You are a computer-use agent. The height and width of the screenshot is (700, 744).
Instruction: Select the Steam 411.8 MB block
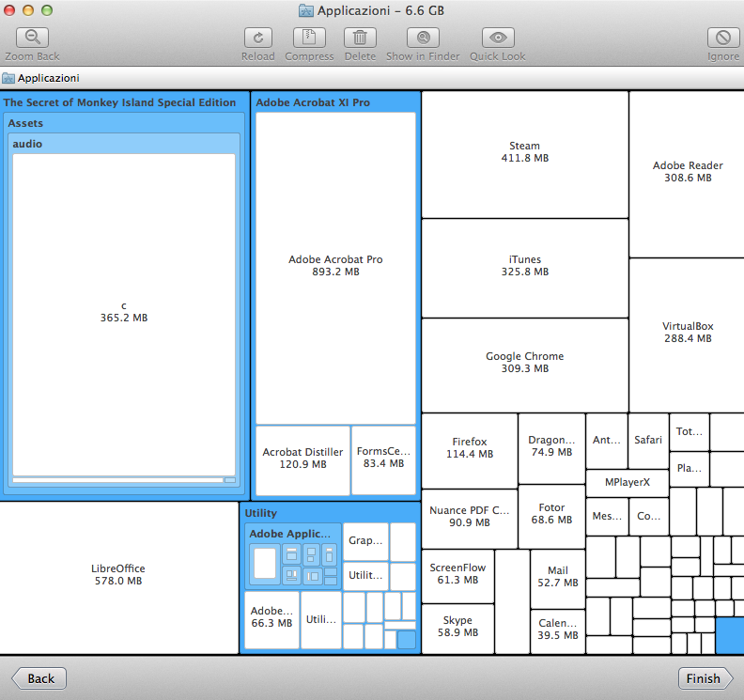coord(525,155)
